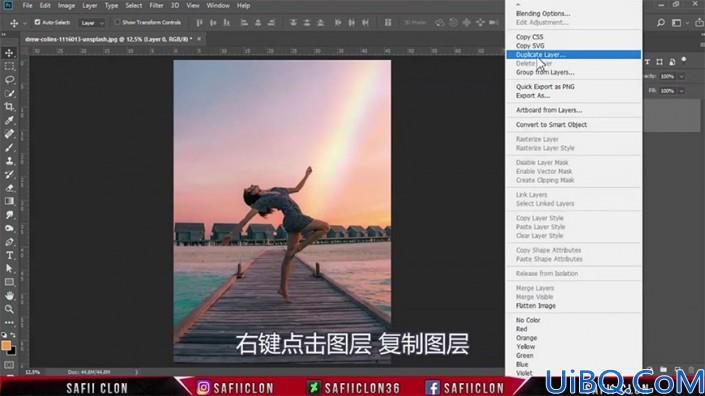This screenshot has width=705, height=396.
Task: Click the orange foreground color swatch
Action: pyautogui.click(x=6, y=345)
